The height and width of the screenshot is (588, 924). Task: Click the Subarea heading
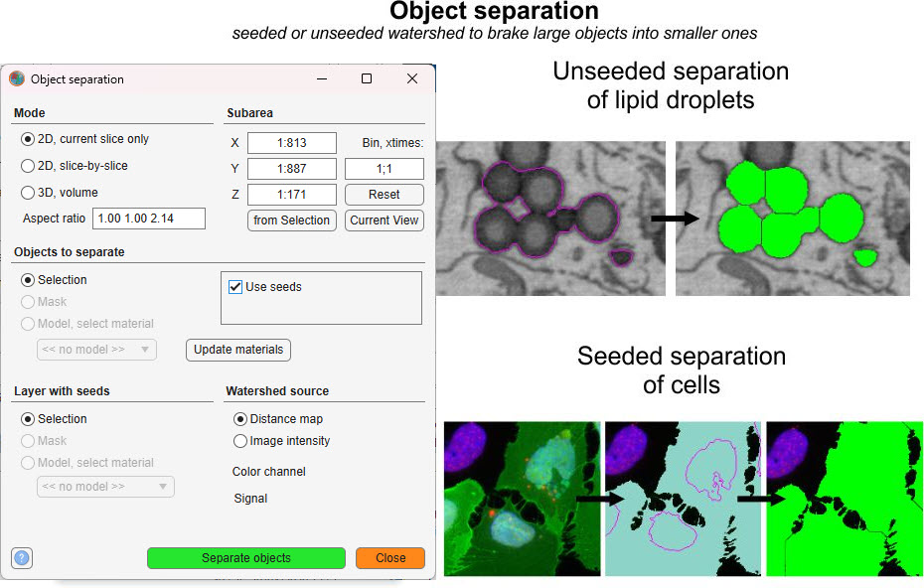point(249,113)
